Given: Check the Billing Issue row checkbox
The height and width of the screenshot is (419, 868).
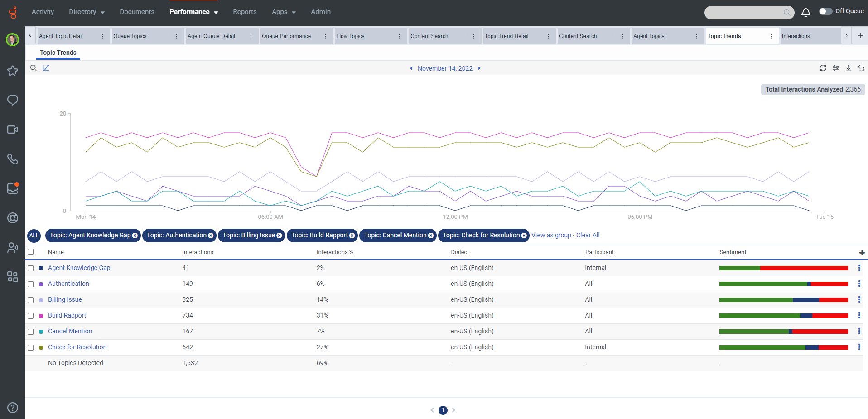Looking at the screenshot, I should 31,300.
